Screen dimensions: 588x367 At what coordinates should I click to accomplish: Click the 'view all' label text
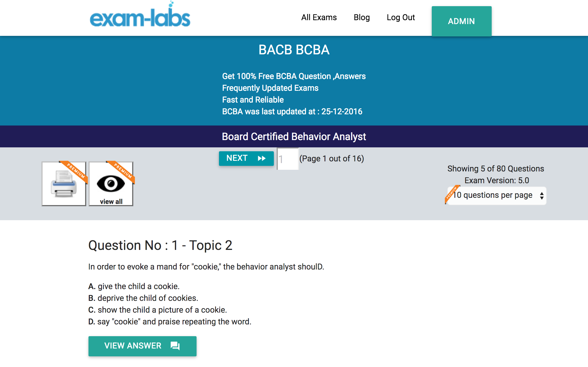(111, 201)
